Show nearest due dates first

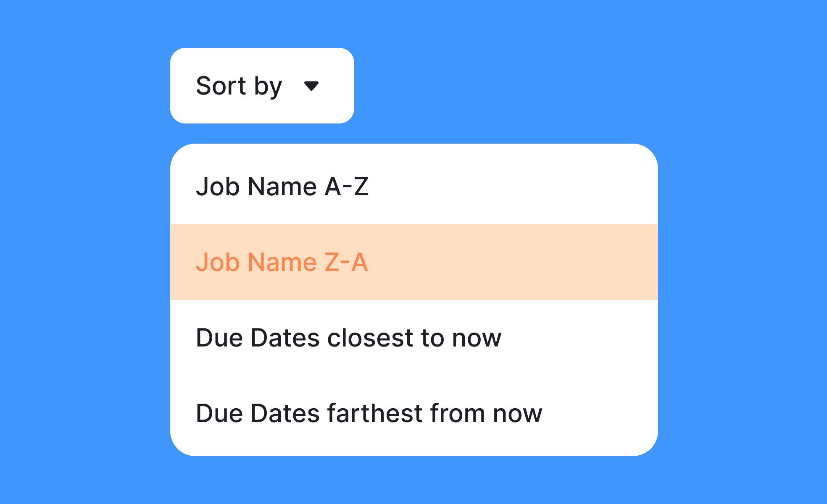pyautogui.click(x=414, y=338)
